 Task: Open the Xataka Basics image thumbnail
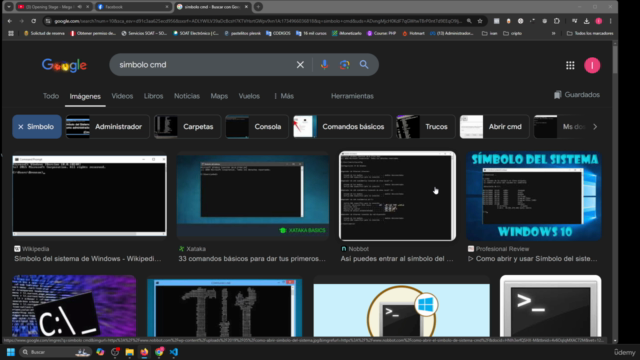click(x=253, y=196)
